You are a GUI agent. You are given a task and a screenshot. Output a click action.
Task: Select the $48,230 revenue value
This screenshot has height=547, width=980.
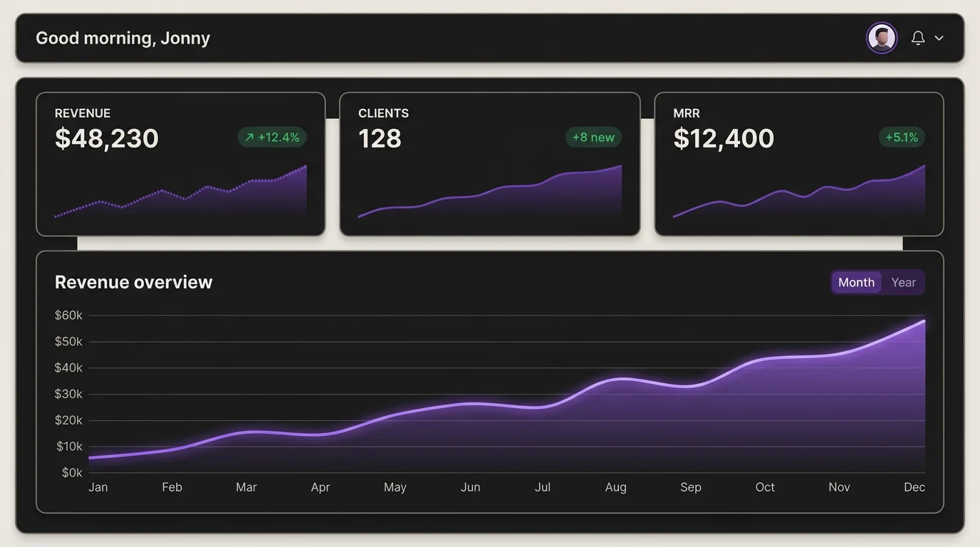coord(107,138)
